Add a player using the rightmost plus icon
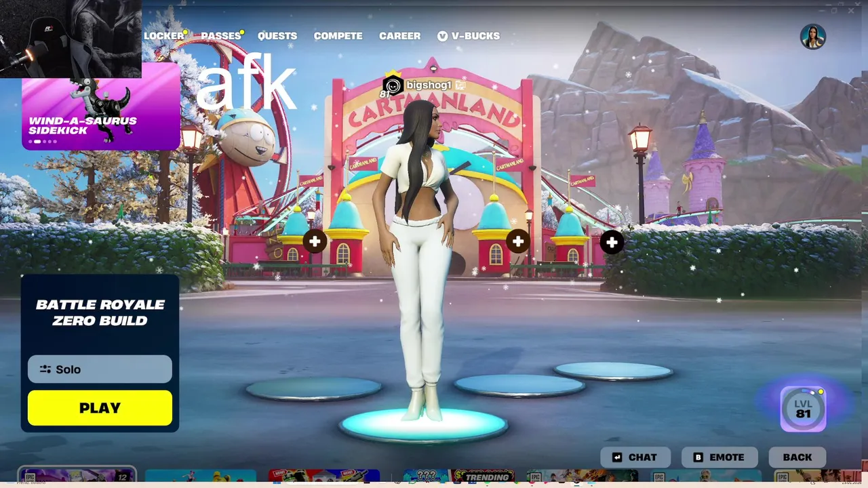 [612, 242]
